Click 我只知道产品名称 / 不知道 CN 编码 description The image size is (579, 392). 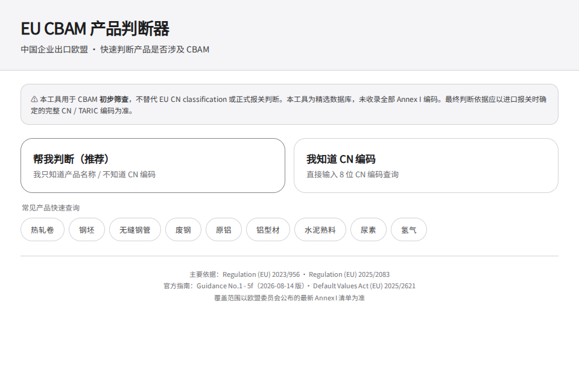(x=94, y=175)
